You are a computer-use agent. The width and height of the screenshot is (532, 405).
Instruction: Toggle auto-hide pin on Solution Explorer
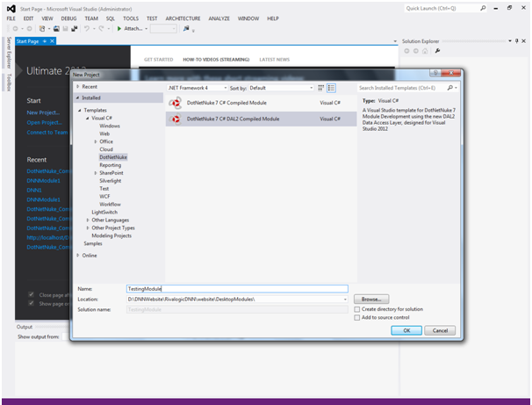517,41
